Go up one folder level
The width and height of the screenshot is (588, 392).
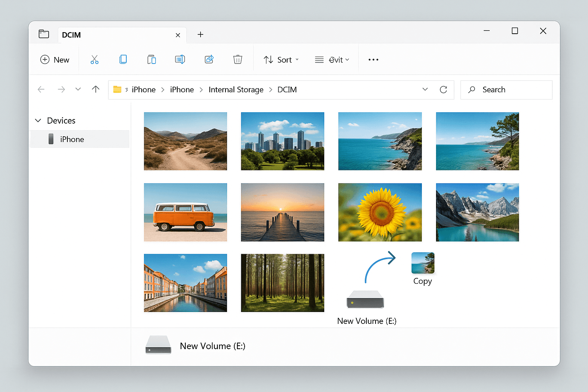click(x=96, y=90)
